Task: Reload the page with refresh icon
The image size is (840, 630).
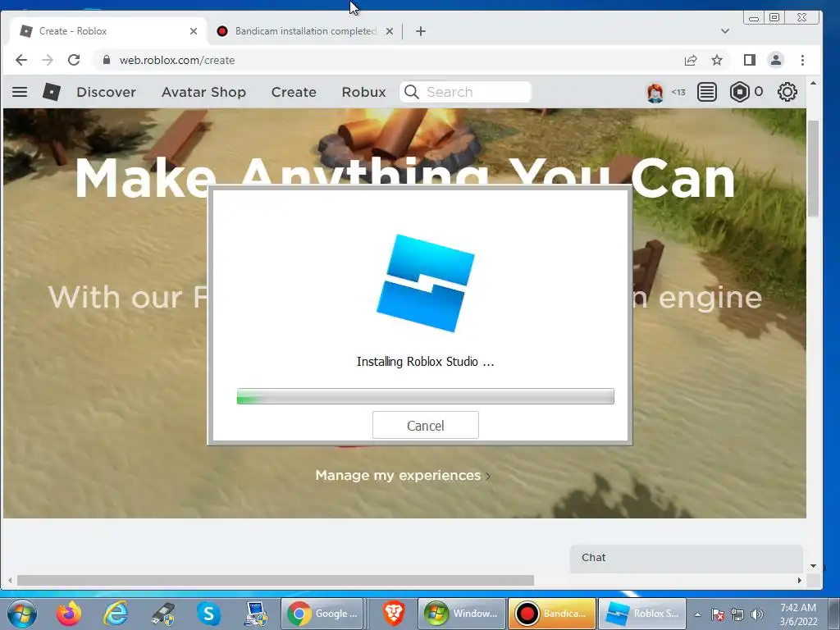Action: 74,60
